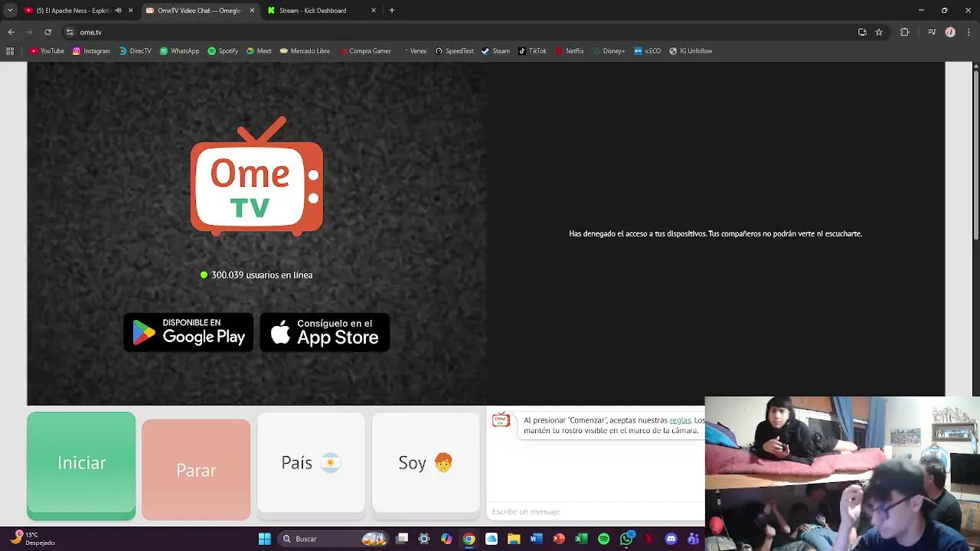Viewport: 980px width, 551px height.
Task: Expand the tab search dropdown
Action: [x=10, y=11]
